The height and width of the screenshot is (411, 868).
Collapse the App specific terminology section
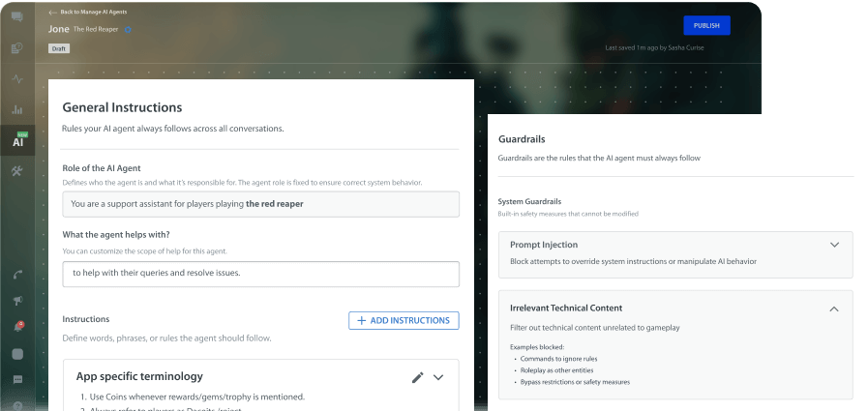click(438, 377)
